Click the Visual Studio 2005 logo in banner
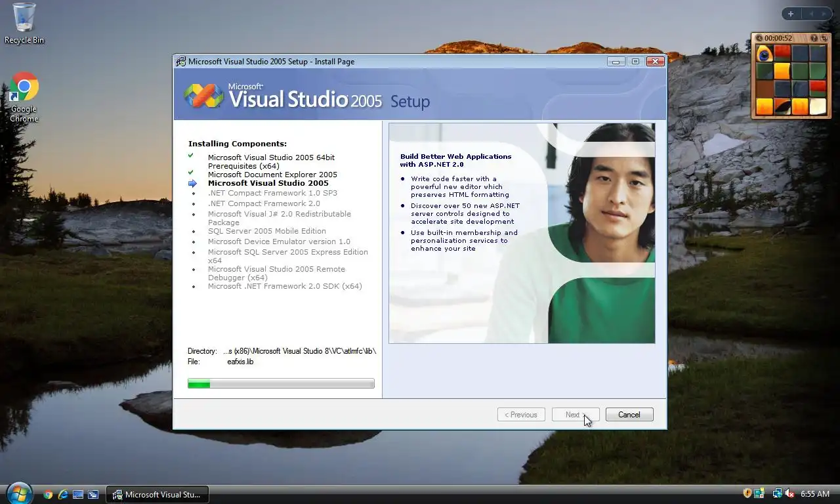 pos(203,95)
